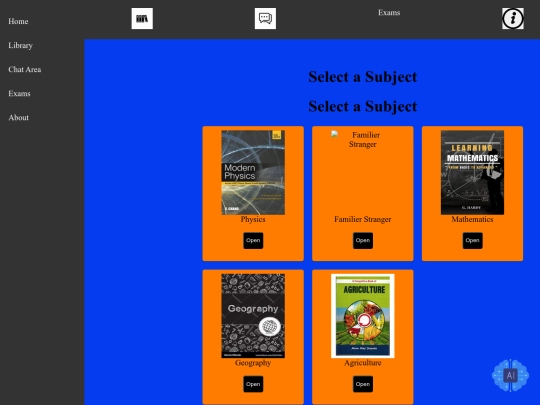The image size is (540, 405).
Task: Open the AI brain assistant icon
Action: (x=510, y=375)
